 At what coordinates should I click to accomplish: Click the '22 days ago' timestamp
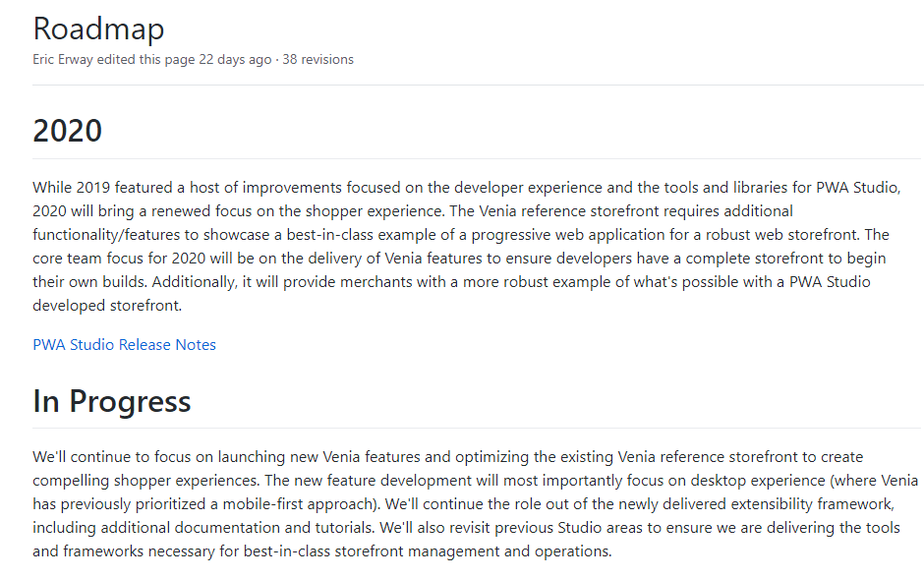(x=235, y=60)
